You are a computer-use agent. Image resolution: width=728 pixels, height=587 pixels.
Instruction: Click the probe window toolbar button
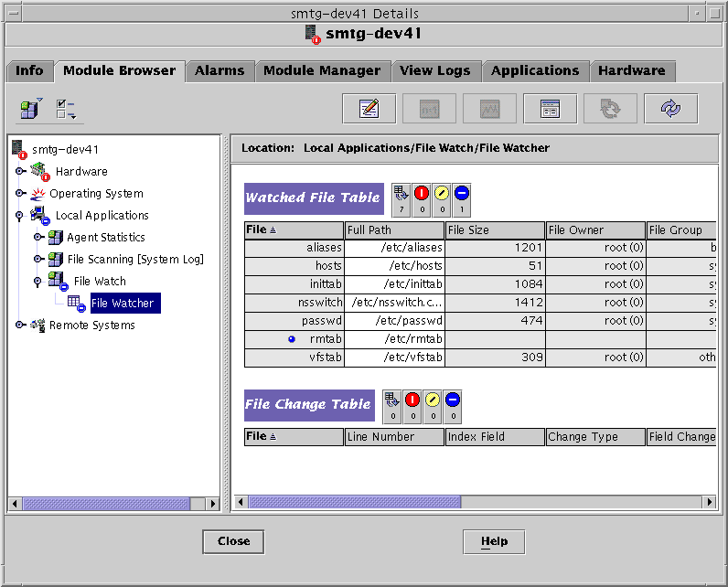[551, 109]
